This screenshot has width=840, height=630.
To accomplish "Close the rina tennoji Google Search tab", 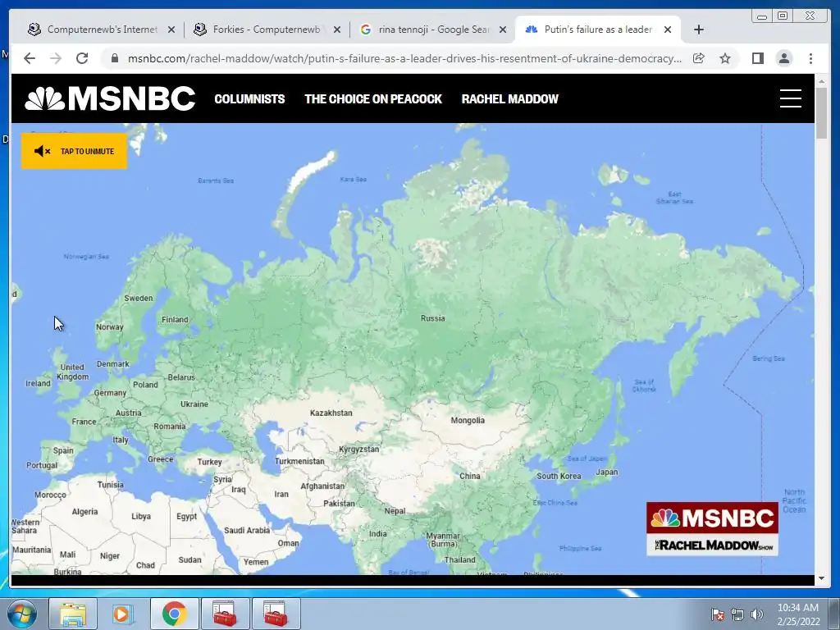I will [503, 30].
